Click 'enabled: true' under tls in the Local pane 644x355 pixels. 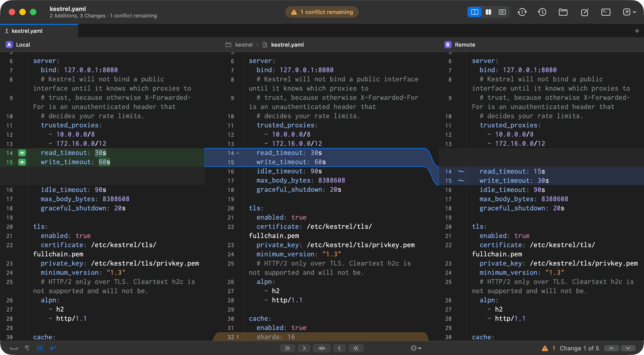(x=66, y=235)
